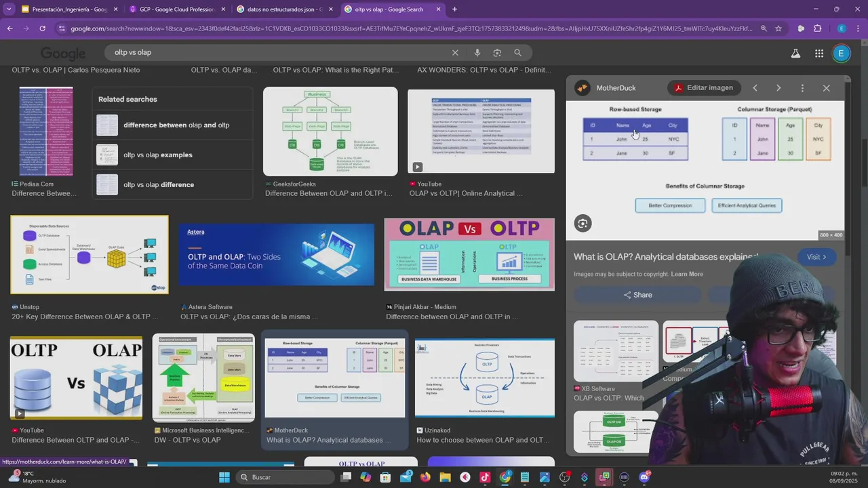Submit search with the magnifier icon
This screenshot has width=868, height=488.
click(517, 53)
